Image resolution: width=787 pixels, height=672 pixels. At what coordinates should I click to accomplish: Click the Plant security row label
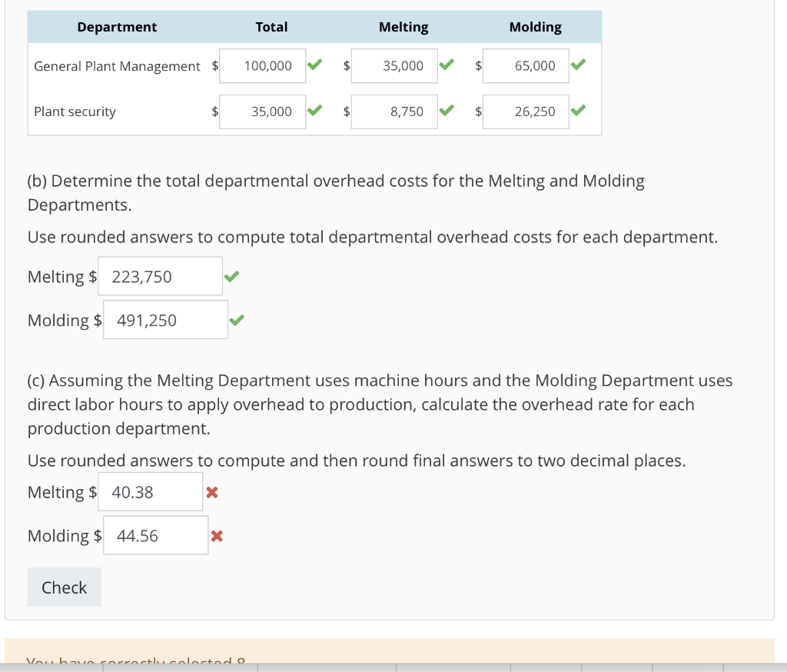click(x=75, y=111)
